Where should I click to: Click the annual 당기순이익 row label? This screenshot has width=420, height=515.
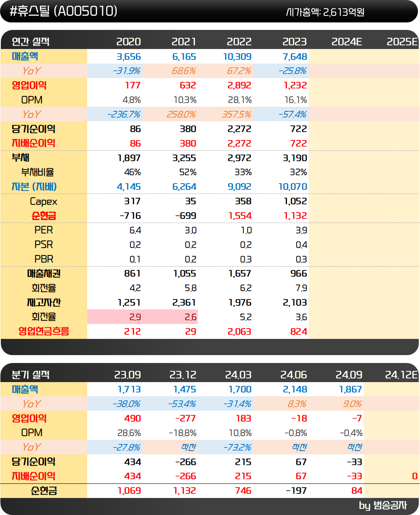33,129
